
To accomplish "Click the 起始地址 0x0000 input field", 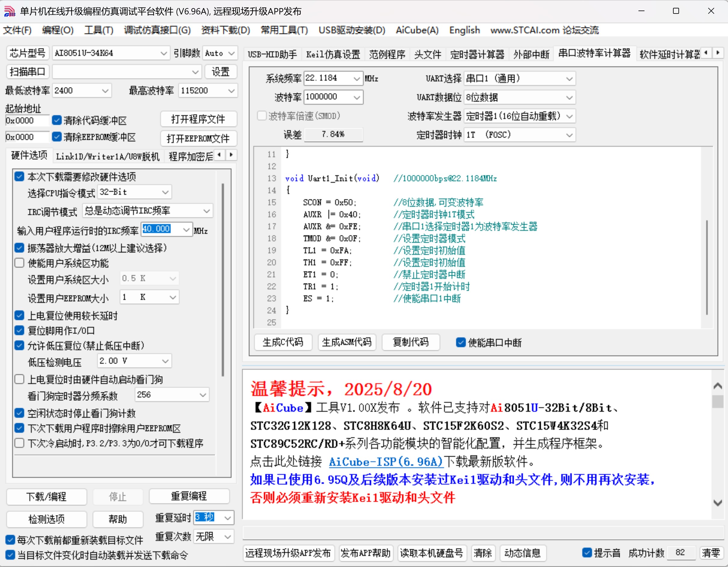I will (27, 121).
